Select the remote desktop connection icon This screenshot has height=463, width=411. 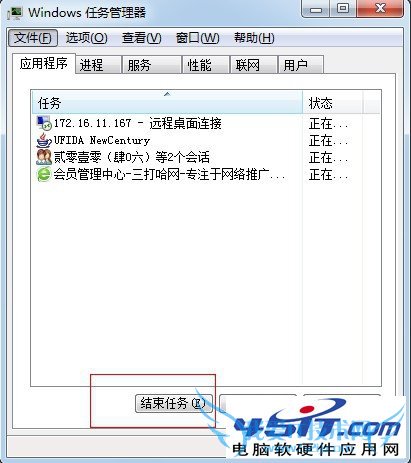(x=44, y=123)
